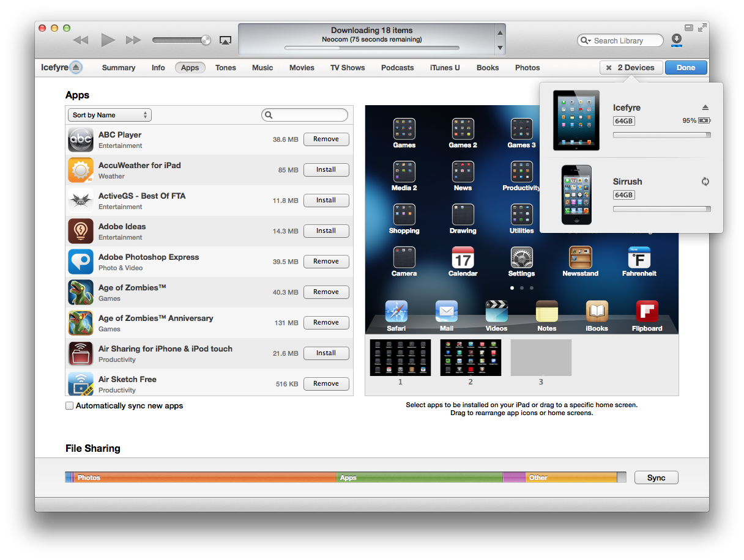Open the TV Shows tab
This screenshot has width=744, height=560.
click(348, 68)
